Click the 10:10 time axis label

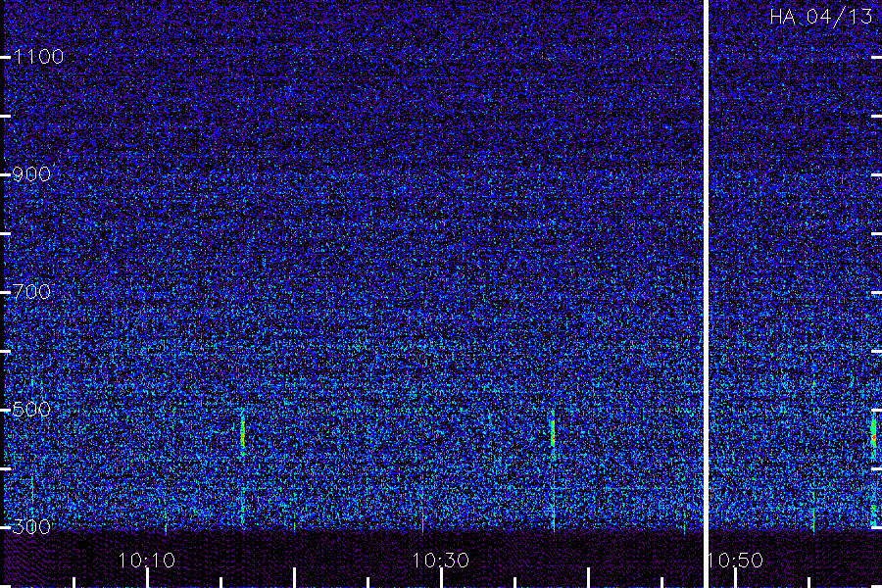(x=147, y=561)
